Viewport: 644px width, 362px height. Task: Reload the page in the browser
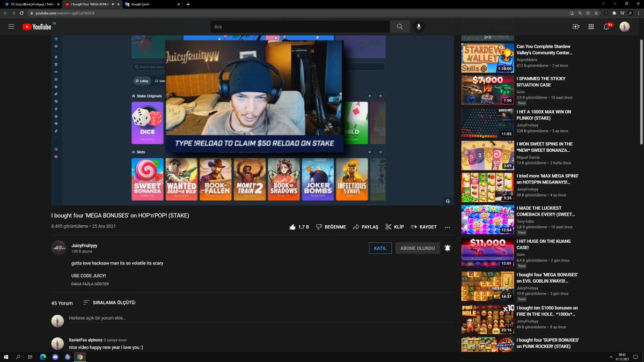pyautogui.click(x=21, y=12)
